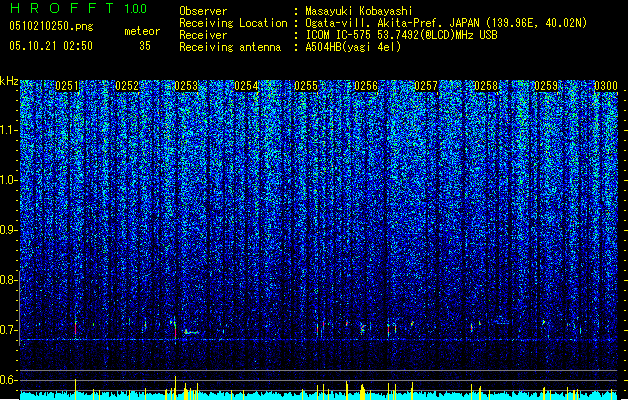The width and height of the screenshot is (629, 400).
Task: Click the A504HB(yagi 4el) antenna text
Action: (x=353, y=47)
